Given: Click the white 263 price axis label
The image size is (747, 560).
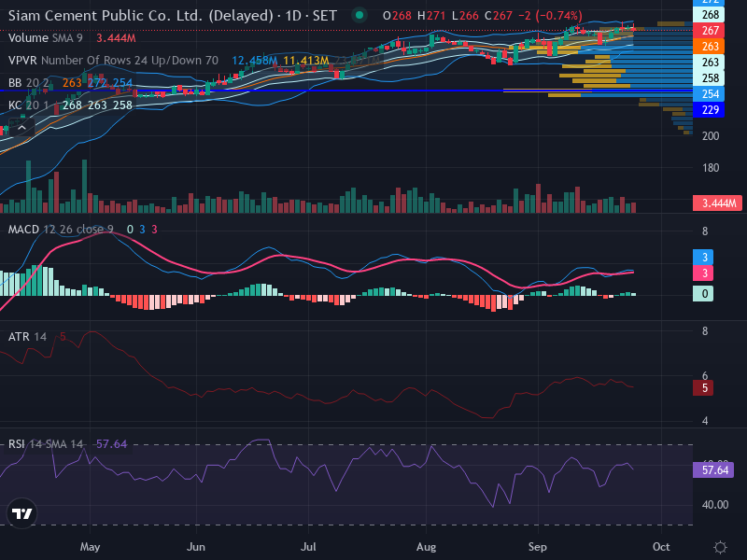Looking at the screenshot, I should click(x=709, y=63).
